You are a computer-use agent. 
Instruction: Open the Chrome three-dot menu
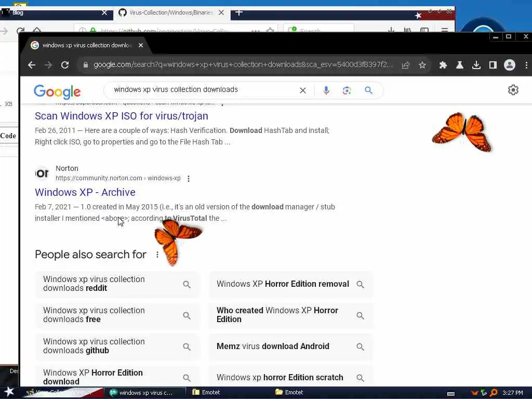click(x=526, y=65)
